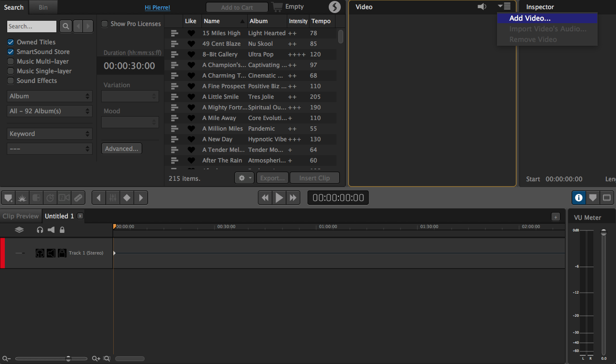This screenshot has width=616, height=364.
Task: Click the timing clock toolbar icon
Action: click(x=50, y=198)
